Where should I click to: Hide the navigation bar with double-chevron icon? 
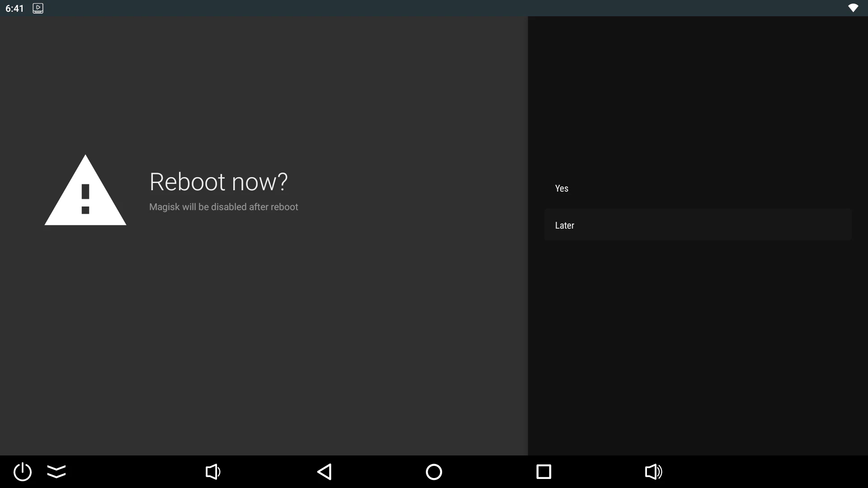57,472
